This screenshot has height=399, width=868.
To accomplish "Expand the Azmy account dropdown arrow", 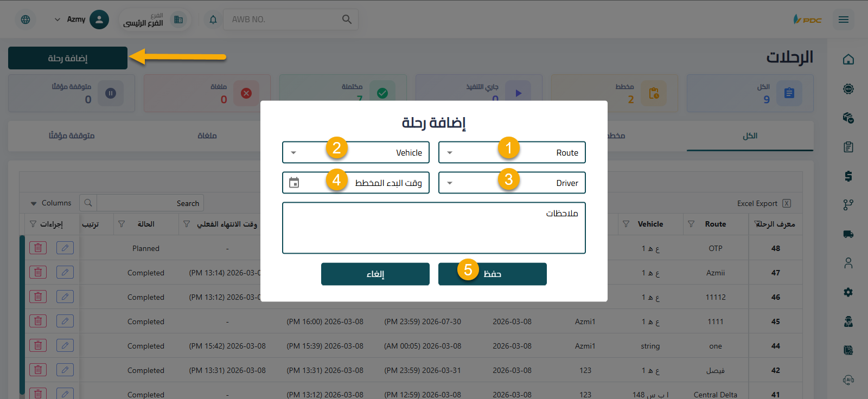I will click(x=58, y=20).
